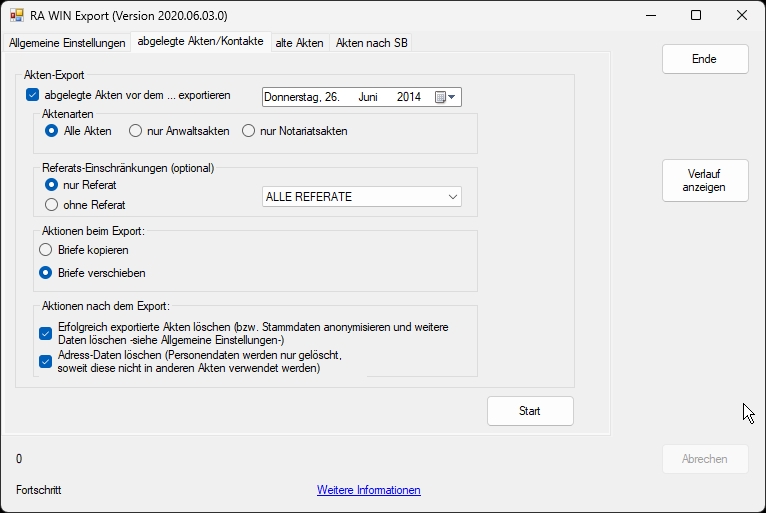Click the RA WIN Export app icon
Viewport: 766px width, 513px height.
point(17,15)
